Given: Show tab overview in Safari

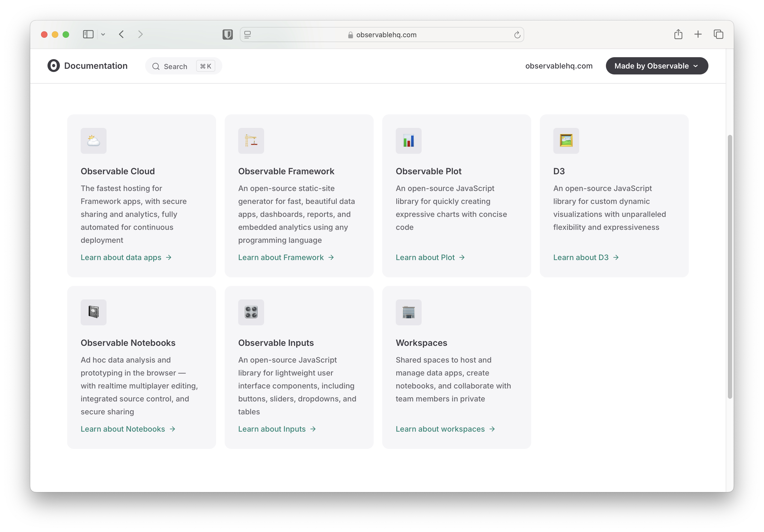Looking at the screenshot, I should (x=718, y=34).
